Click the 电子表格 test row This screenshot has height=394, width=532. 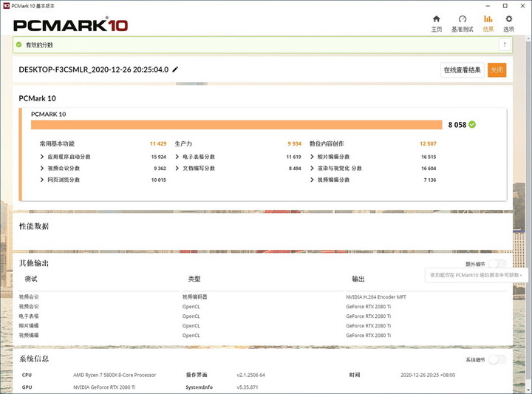29,316
